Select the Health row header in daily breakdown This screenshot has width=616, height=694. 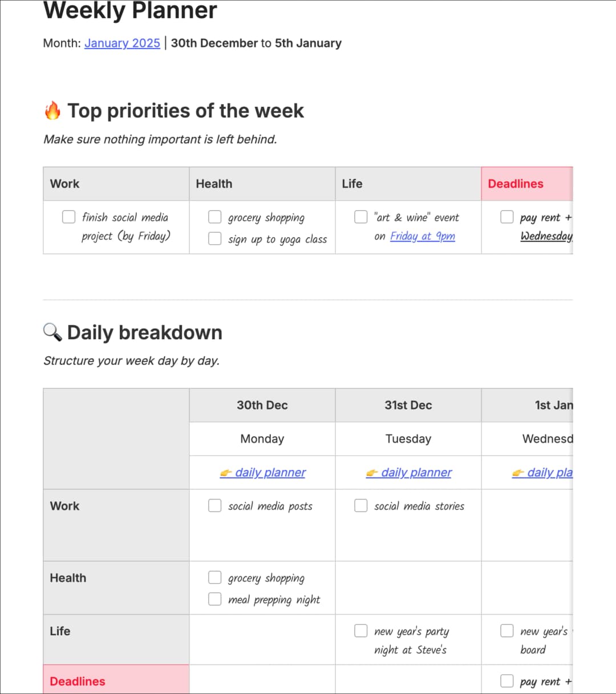[x=68, y=578]
